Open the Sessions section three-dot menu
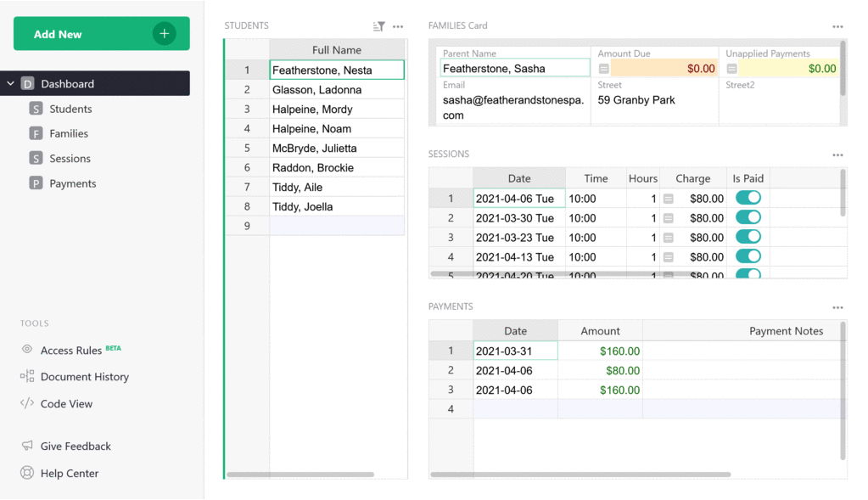Image resolution: width=868 pixels, height=500 pixels. (x=837, y=155)
